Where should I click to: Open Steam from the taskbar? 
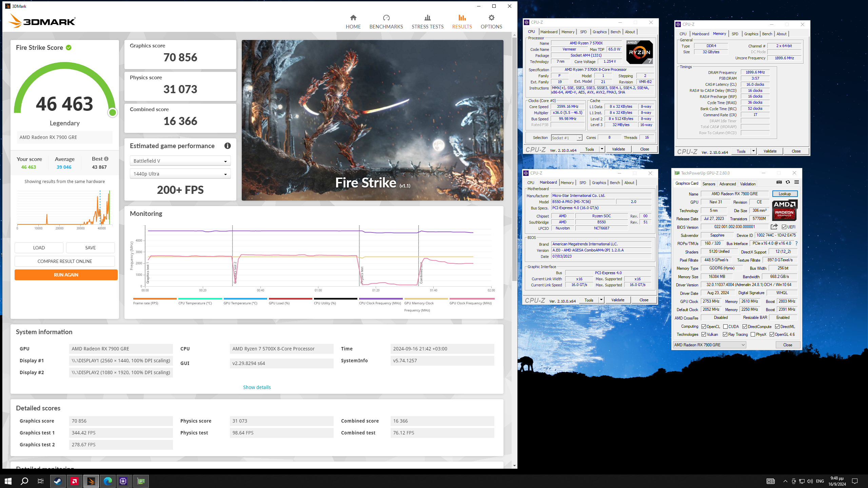coord(58,481)
